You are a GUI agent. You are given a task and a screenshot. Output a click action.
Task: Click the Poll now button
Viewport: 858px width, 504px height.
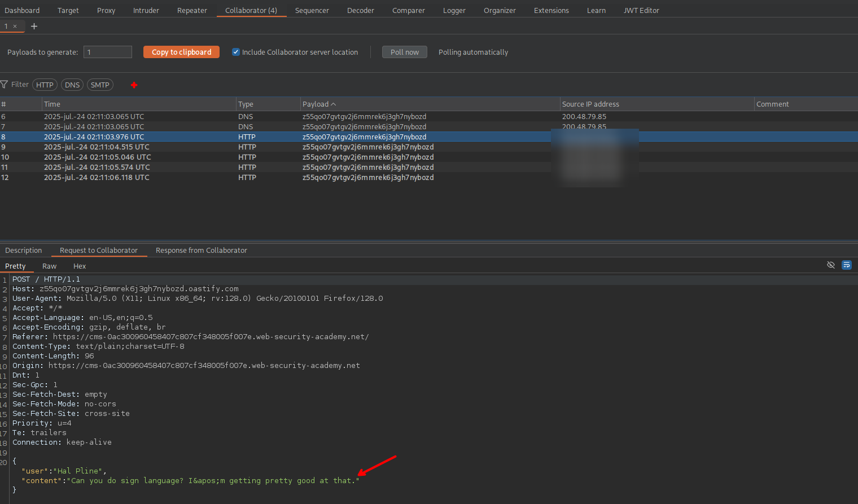404,52
